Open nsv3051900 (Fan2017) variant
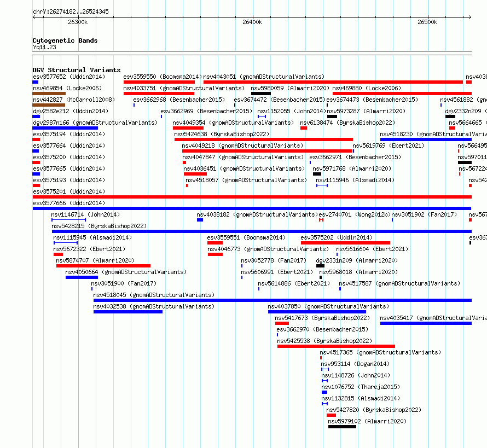The width and height of the screenshot is (487, 448). (x=124, y=283)
